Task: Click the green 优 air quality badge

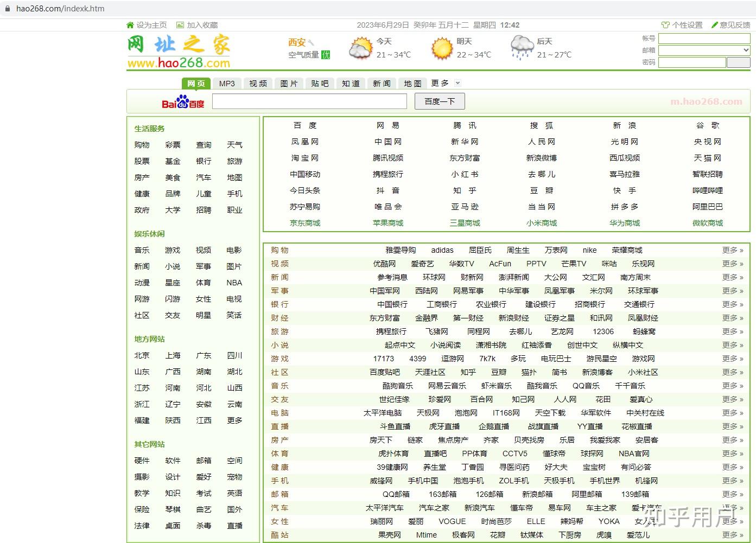Action: coord(326,55)
